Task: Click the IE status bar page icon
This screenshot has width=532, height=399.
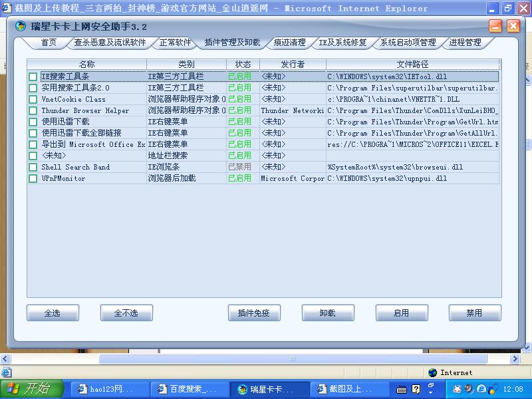Action: click(6, 372)
